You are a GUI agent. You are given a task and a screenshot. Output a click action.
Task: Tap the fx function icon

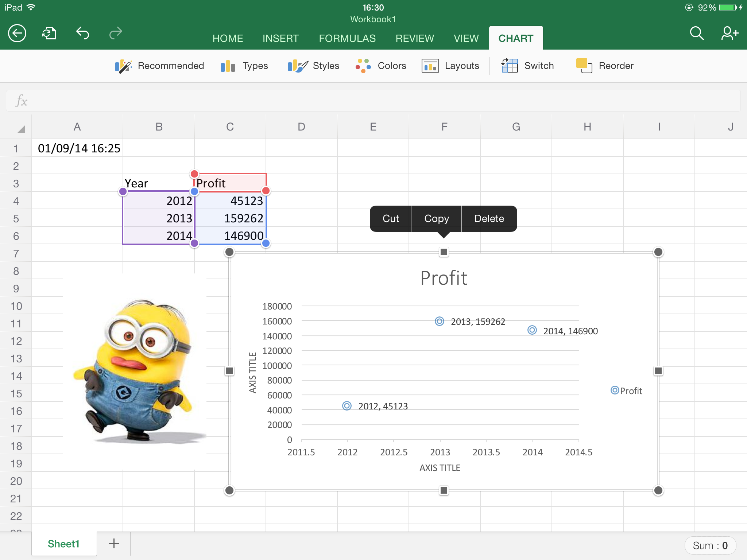click(x=22, y=101)
